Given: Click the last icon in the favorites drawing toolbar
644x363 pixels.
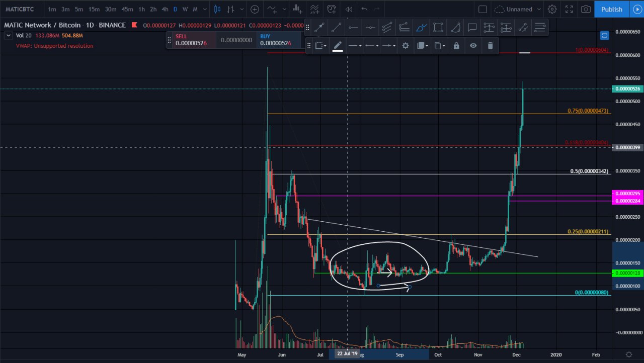Looking at the screenshot, I should (540, 28).
